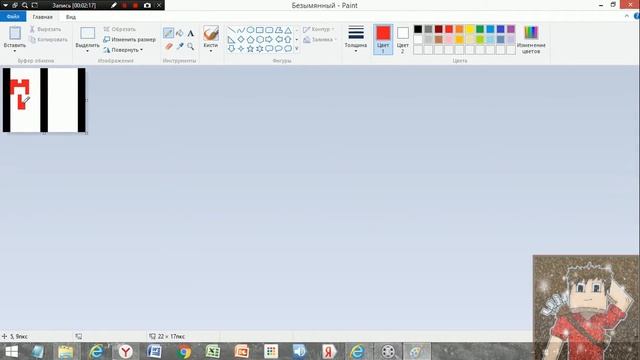Choose the Pentagon shape

point(250,40)
